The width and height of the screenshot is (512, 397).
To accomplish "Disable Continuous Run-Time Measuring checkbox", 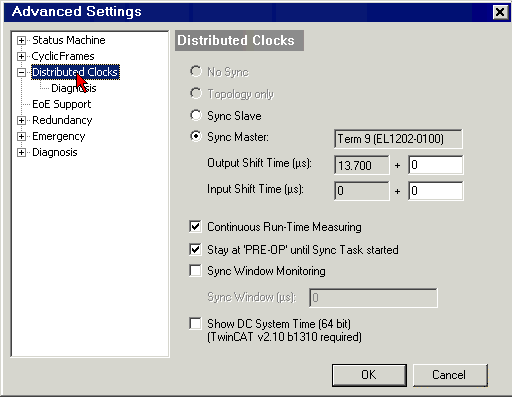I will tap(195, 227).
